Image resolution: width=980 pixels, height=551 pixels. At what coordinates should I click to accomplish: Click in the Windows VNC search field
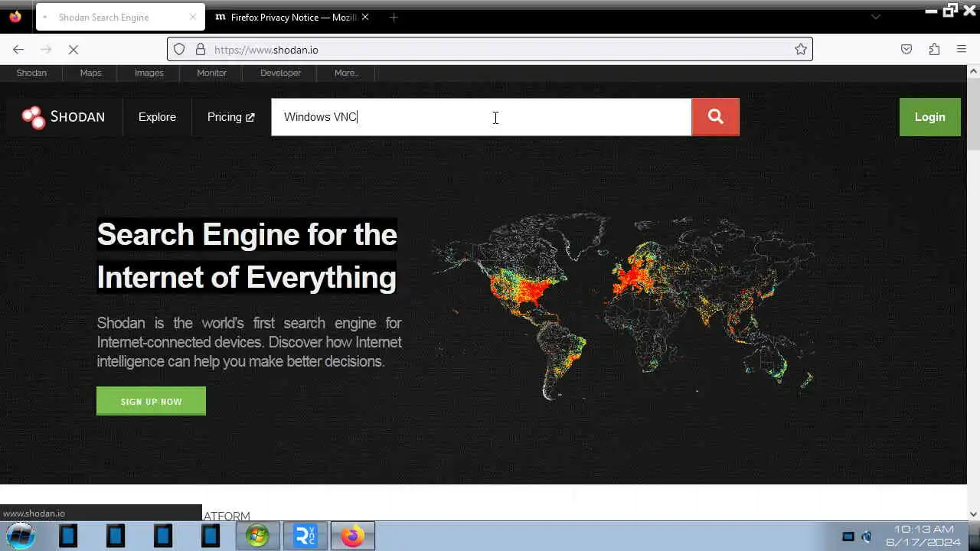tap(481, 117)
